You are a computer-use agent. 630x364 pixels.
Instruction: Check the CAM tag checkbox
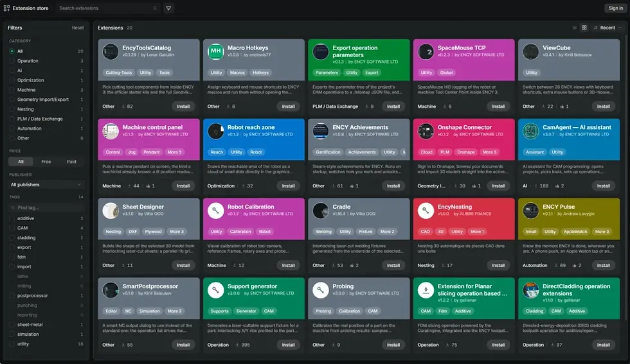pyautogui.click(x=12, y=228)
